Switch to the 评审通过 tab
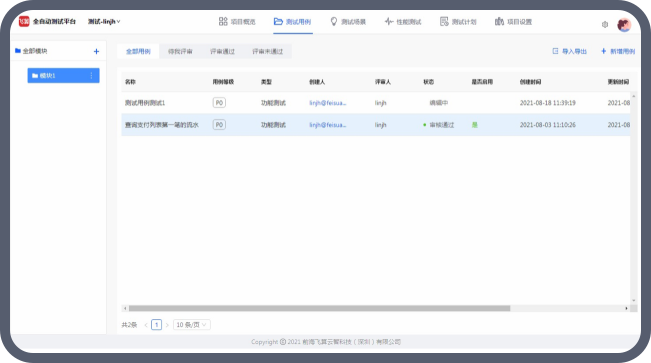 [x=222, y=52]
